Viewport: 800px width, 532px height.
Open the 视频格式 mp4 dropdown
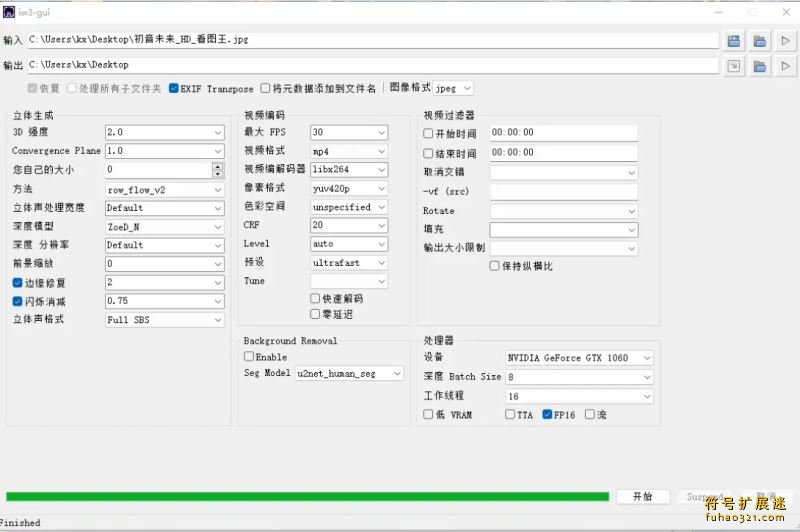349,151
